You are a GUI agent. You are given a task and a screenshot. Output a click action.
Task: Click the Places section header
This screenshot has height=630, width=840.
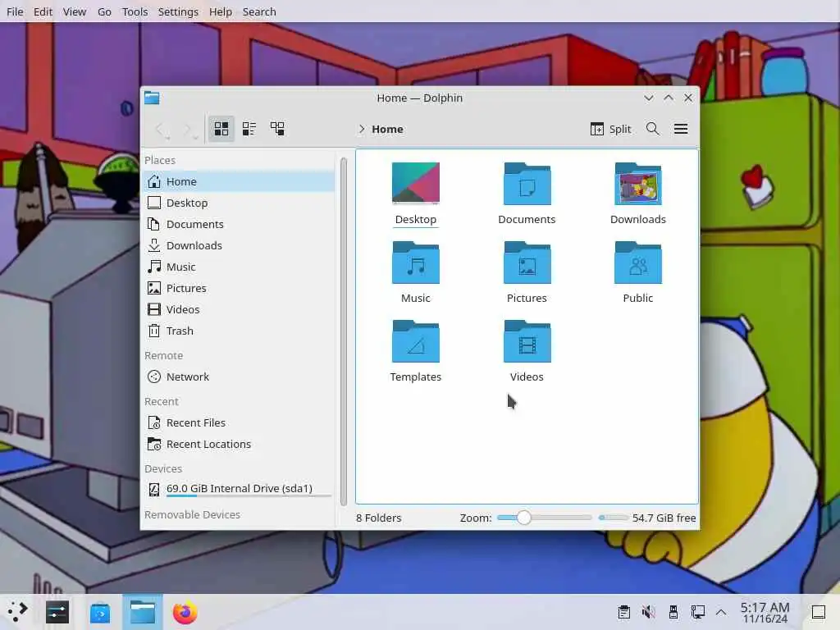[160, 160]
